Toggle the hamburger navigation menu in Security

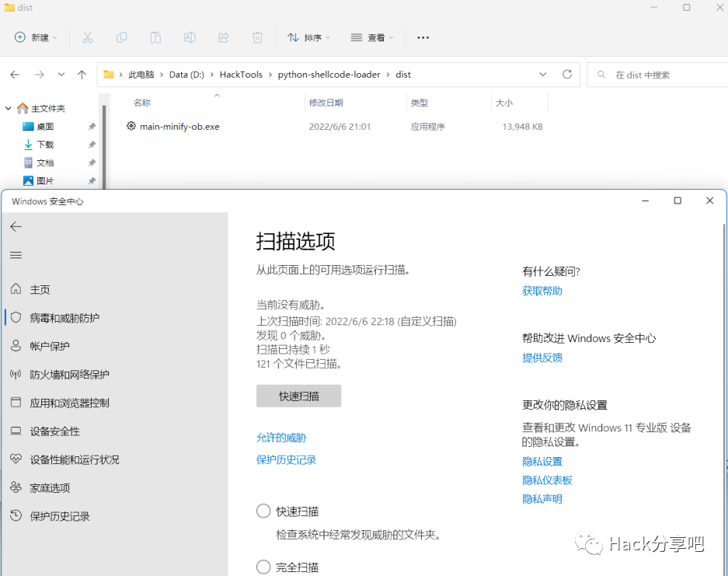16,255
